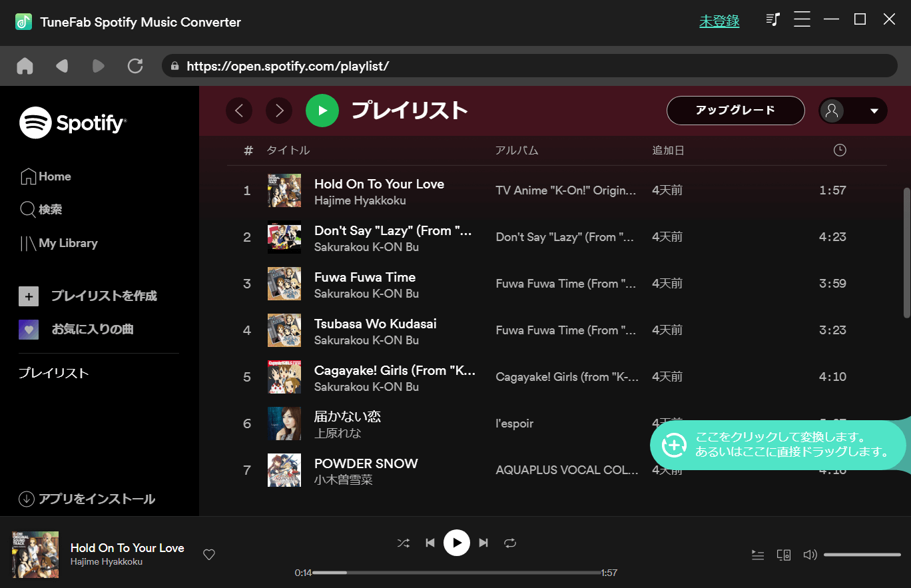Open the profile avatar menu

tap(831, 111)
